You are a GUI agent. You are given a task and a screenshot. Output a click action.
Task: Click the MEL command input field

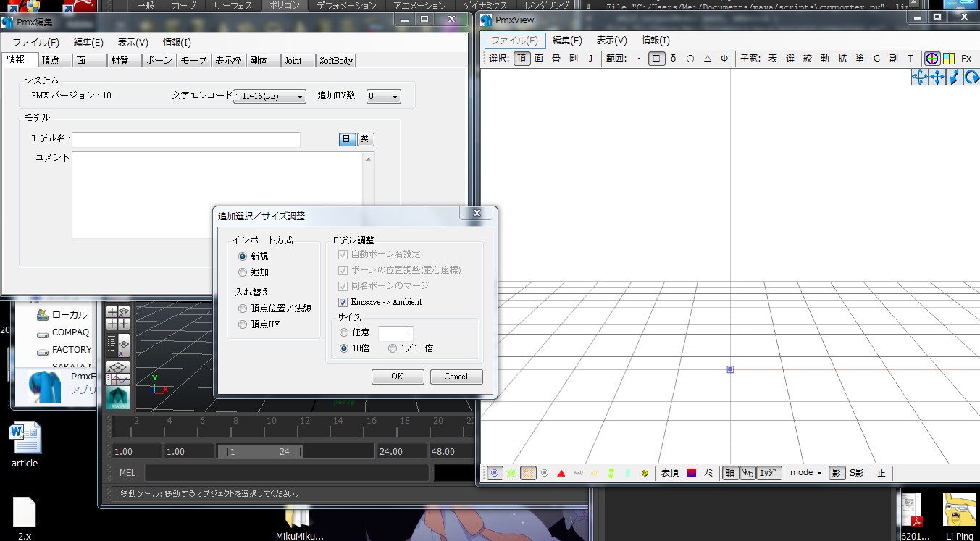287,473
